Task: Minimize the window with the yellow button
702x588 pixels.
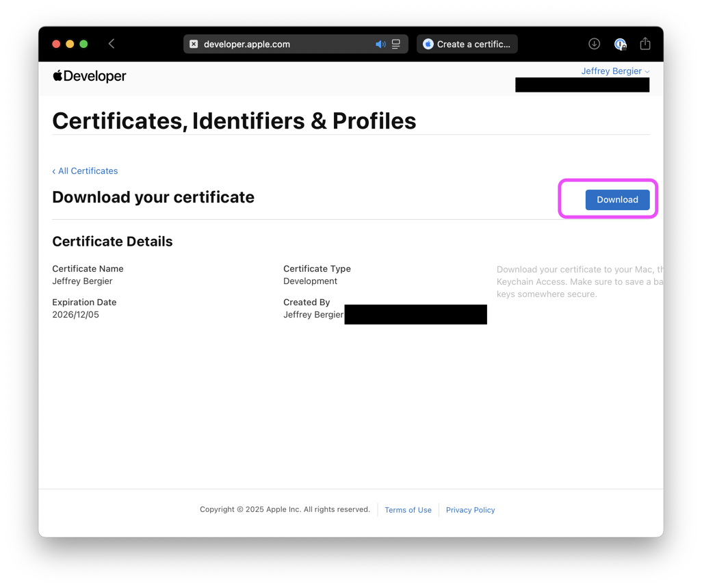Action: 70,44
